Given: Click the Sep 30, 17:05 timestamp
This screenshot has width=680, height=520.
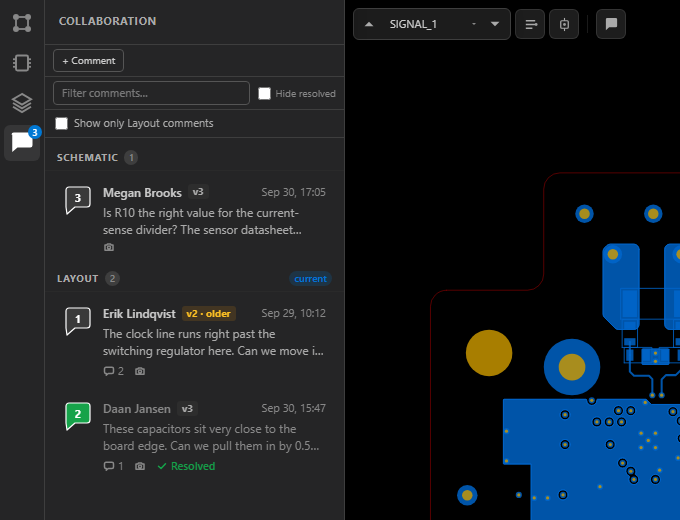Looking at the screenshot, I should pos(293,192).
